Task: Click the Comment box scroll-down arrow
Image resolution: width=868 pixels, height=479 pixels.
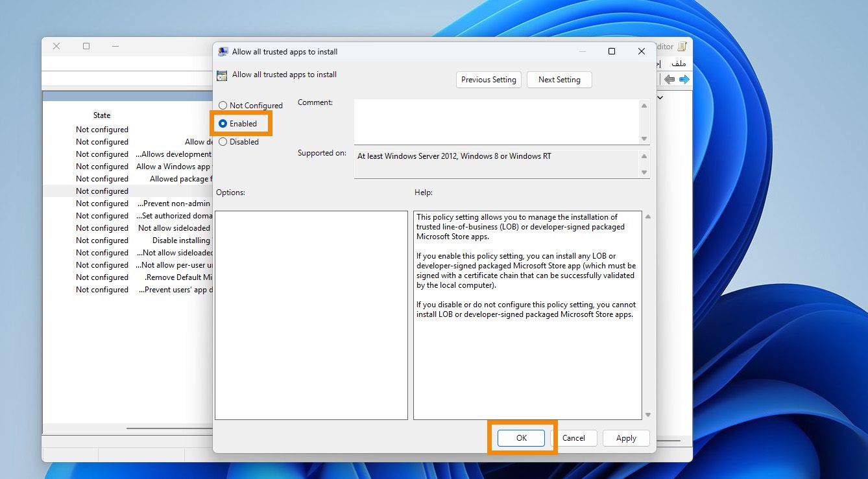Action: [x=644, y=138]
